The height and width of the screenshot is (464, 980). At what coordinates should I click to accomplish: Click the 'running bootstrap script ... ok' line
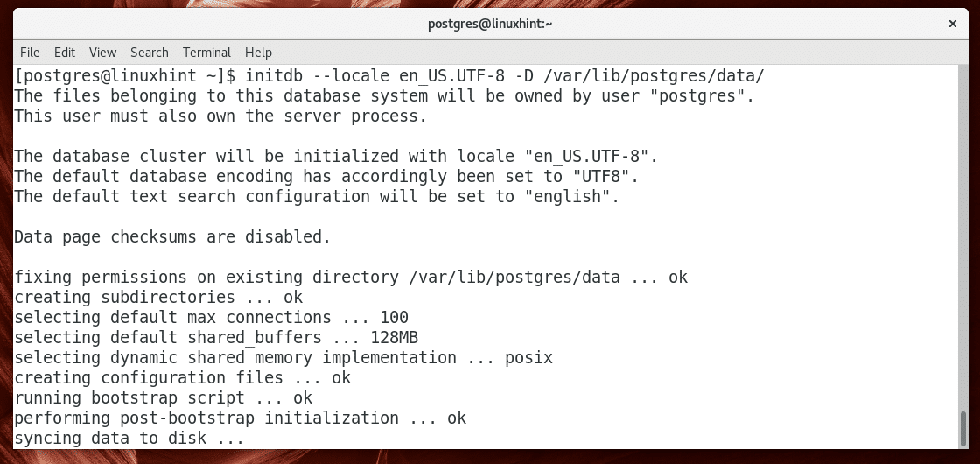click(x=163, y=398)
